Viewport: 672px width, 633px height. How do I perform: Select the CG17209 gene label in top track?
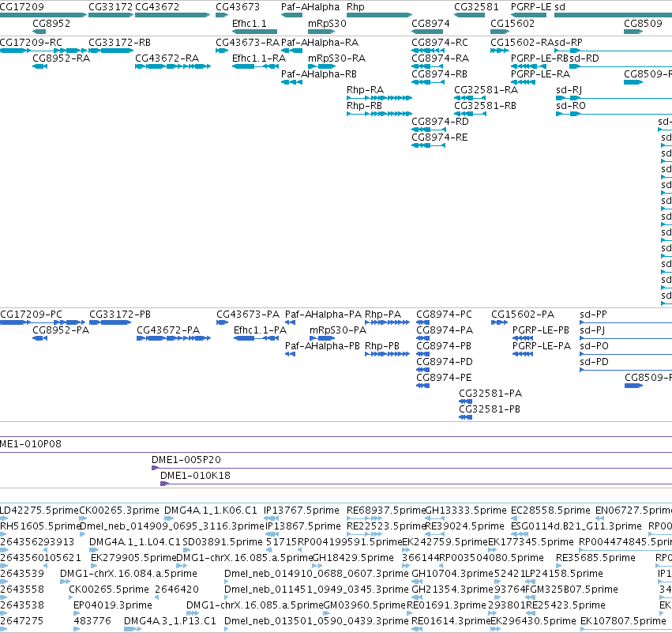coord(22,7)
